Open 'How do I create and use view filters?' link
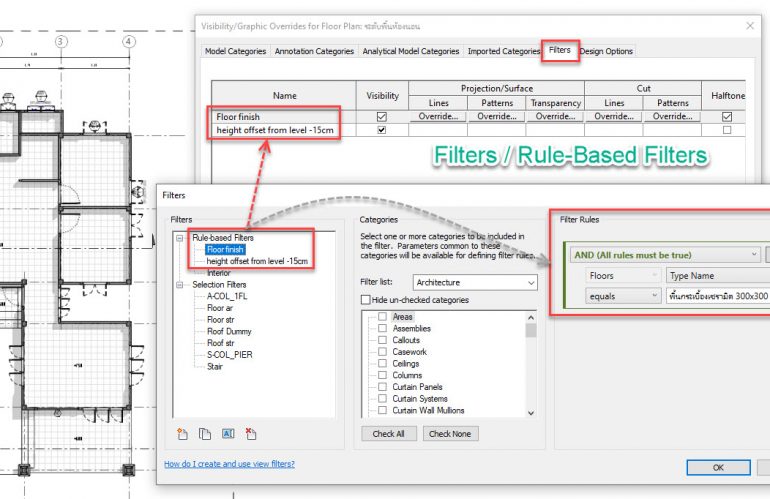The width and height of the screenshot is (770, 499). 229,464
